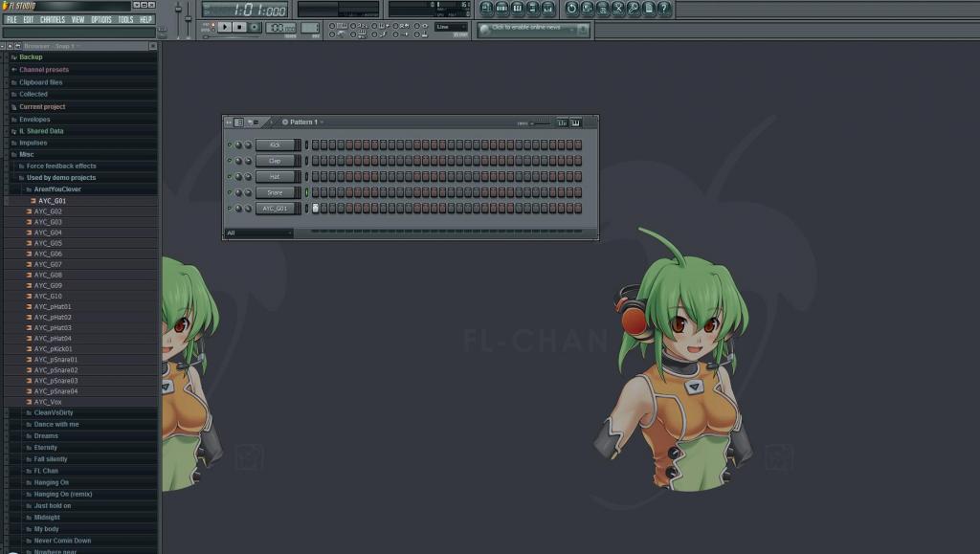This screenshot has height=554, width=980.
Task: Click the Kick channel volume knob
Action: pos(248,144)
